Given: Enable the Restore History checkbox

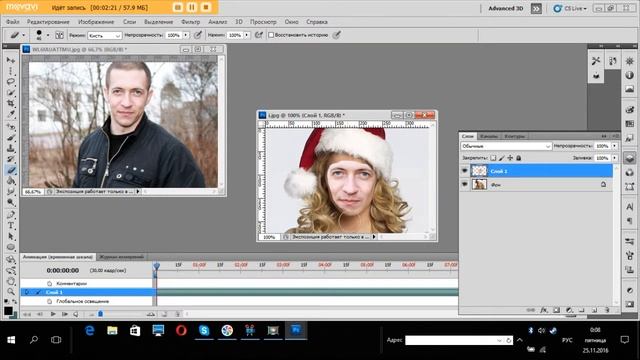Looking at the screenshot, I should click(x=271, y=36).
